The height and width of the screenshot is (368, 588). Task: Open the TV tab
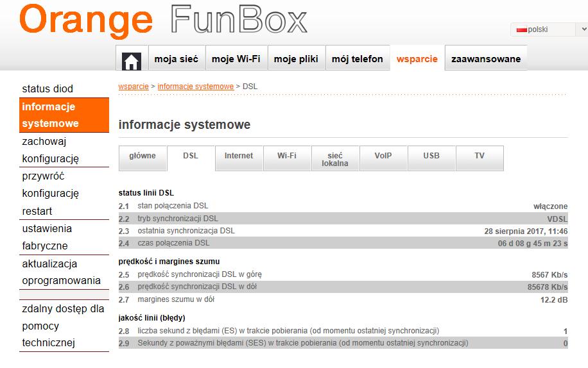[x=480, y=156]
